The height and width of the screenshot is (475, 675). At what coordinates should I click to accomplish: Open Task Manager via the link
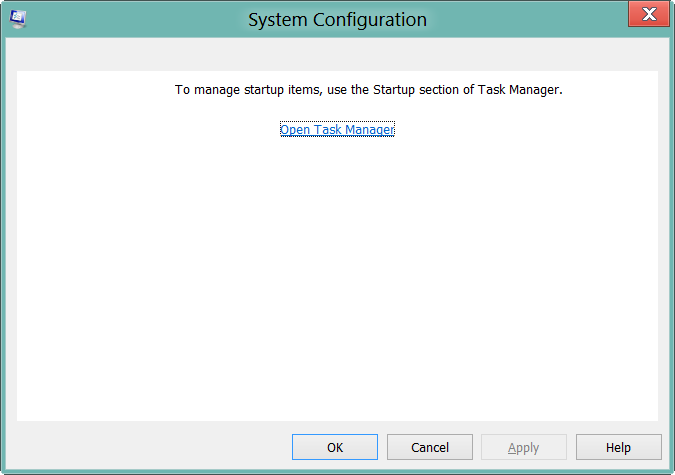(337, 130)
